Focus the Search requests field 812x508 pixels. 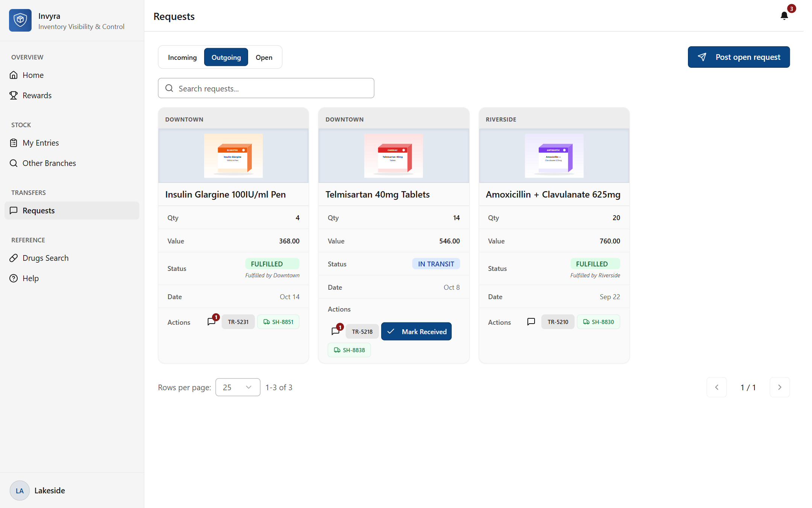coord(266,88)
